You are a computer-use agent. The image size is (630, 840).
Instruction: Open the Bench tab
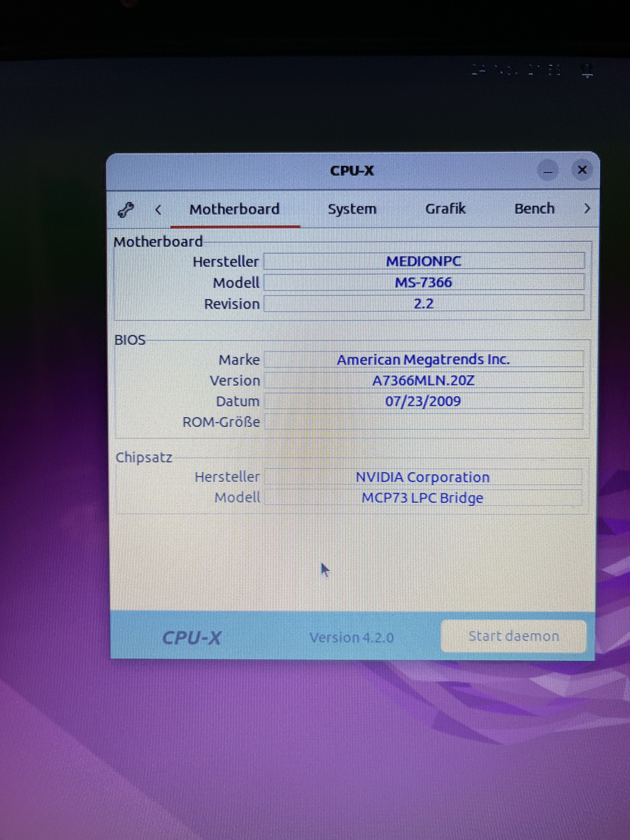coord(534,209)
